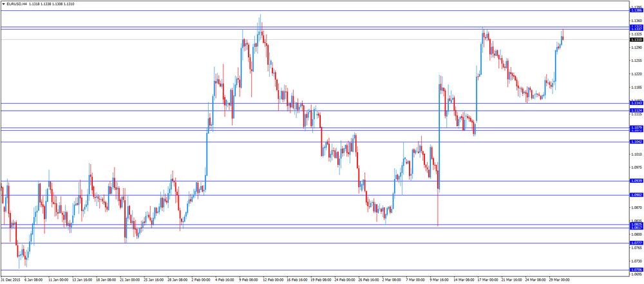Select the 1.1143 horizontal line price label
644x284 pixels.
(x=636, y=103)
